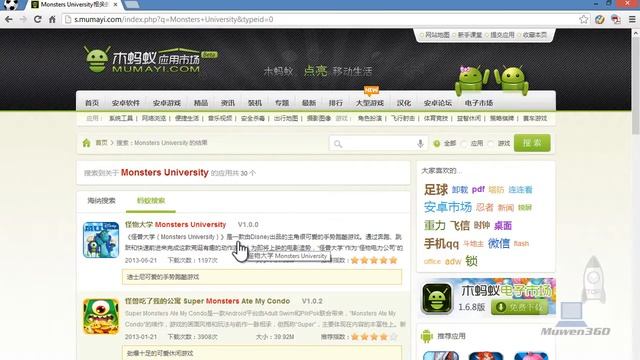This screenshot has width=640, height=360.
Task: Click the colorful round extension icon in toolbar
Action: pos(600,19)
